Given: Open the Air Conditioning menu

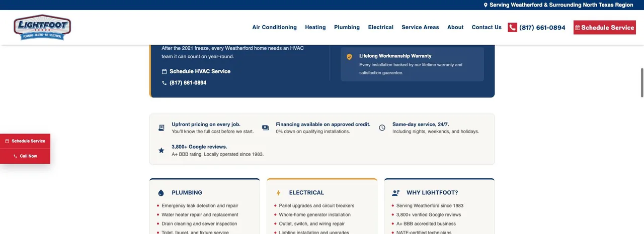Looking at the screenshot, I should (275, 27).
